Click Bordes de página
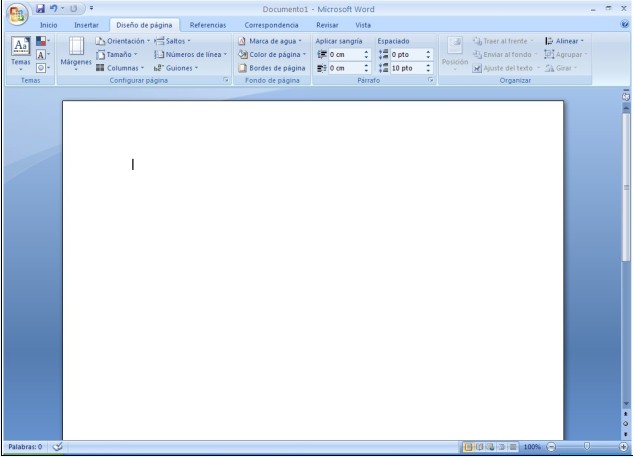The image size is (633, 457). [x=272, y=68]
